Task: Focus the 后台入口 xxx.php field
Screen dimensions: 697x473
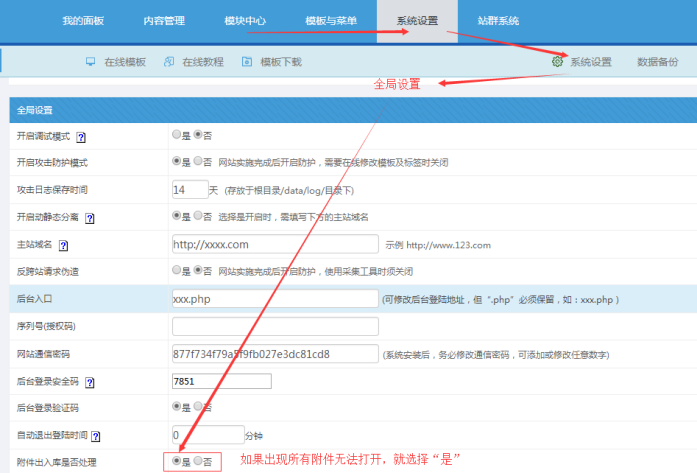Action: pos(275,299)
